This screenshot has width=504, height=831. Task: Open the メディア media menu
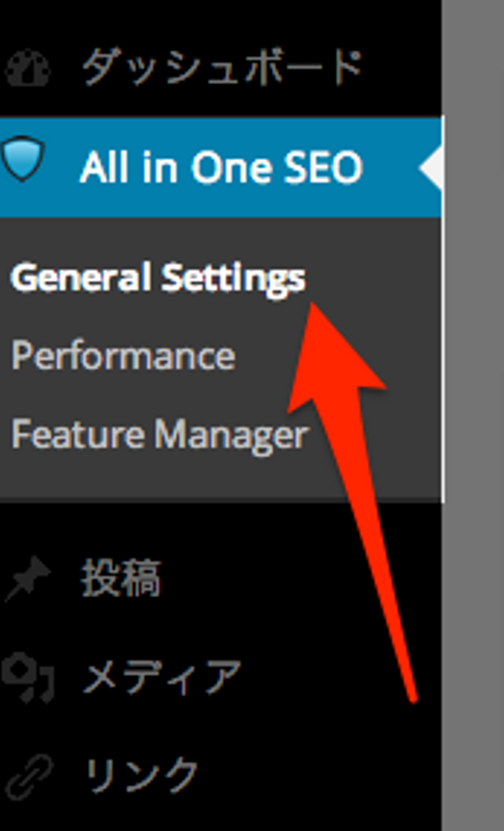(x=162, y=678)
